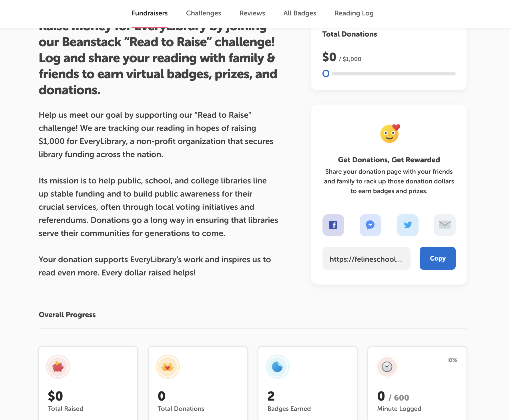The height and width of the screenshot is (420, 510).
Task: Switch to the Challenges tab
Action: 203,13
